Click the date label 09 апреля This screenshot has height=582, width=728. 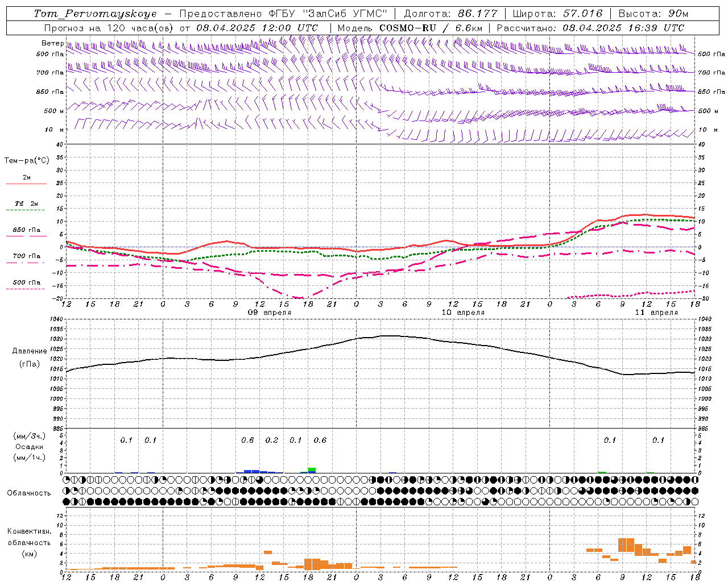[270, 313]
